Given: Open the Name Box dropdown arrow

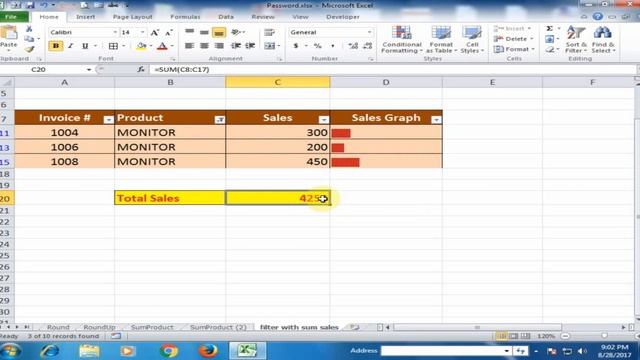Looking at the screenshot, I should pyautogui.click(x=89, y=70).
